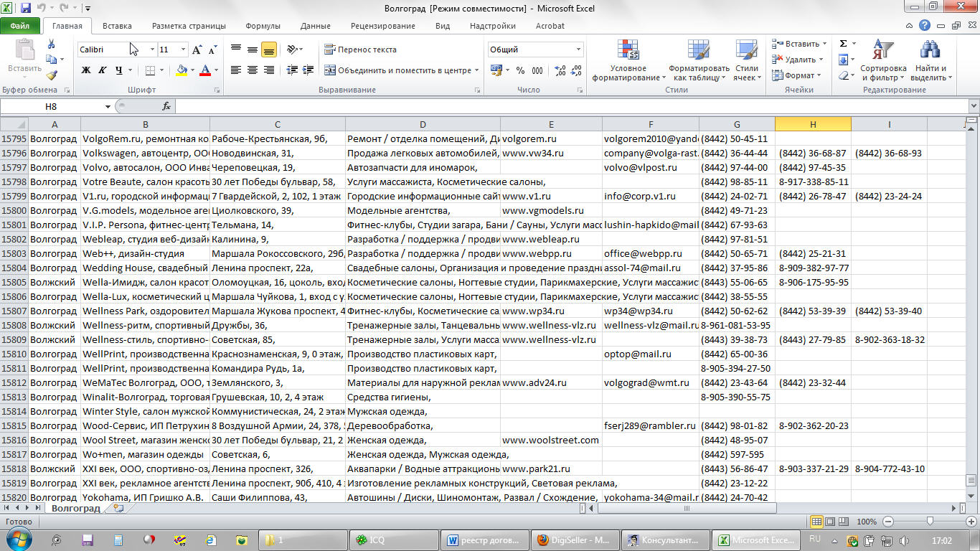This screenshot has height=551, width=980.
Task: Open Windows Start button
Action: click(18, 539)
